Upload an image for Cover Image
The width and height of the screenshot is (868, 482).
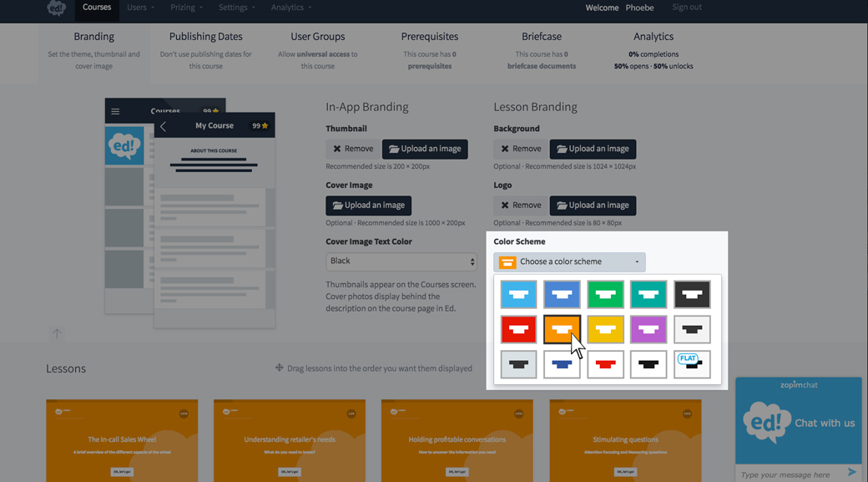[x=369, y=205]
